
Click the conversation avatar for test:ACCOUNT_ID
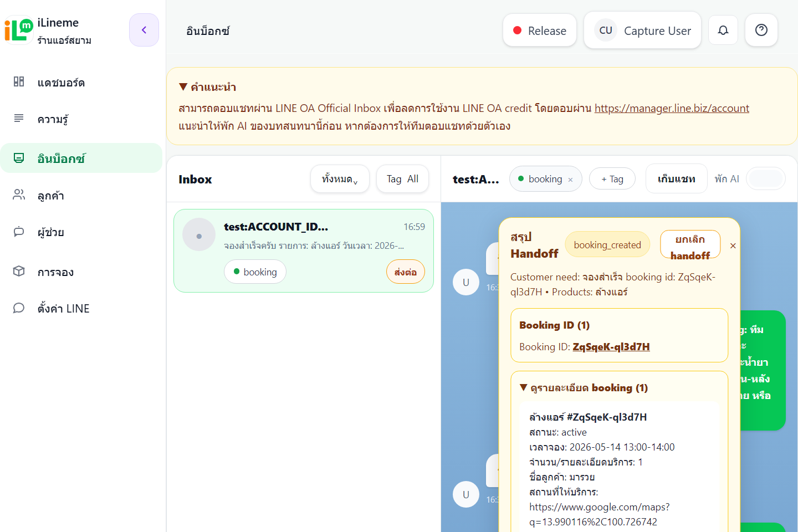[199, 234]
